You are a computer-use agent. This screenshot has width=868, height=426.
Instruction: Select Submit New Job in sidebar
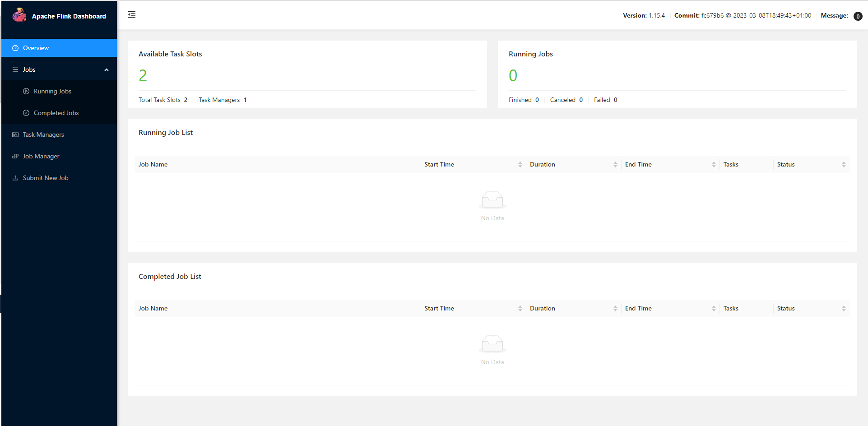pos(46,178)
